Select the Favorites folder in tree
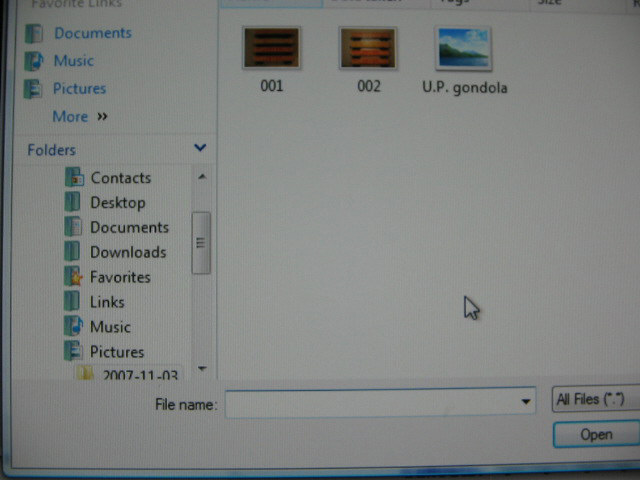 click(120, 278)
